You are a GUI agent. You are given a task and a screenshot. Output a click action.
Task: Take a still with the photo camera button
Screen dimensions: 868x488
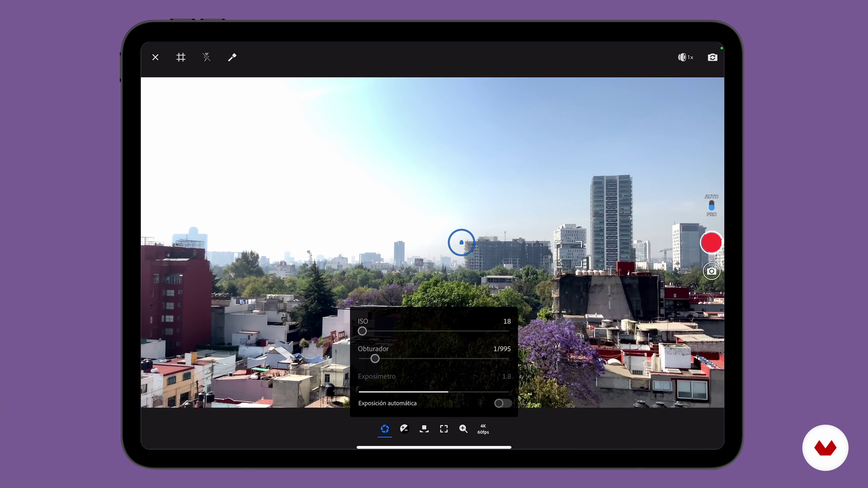click(711, 271)
